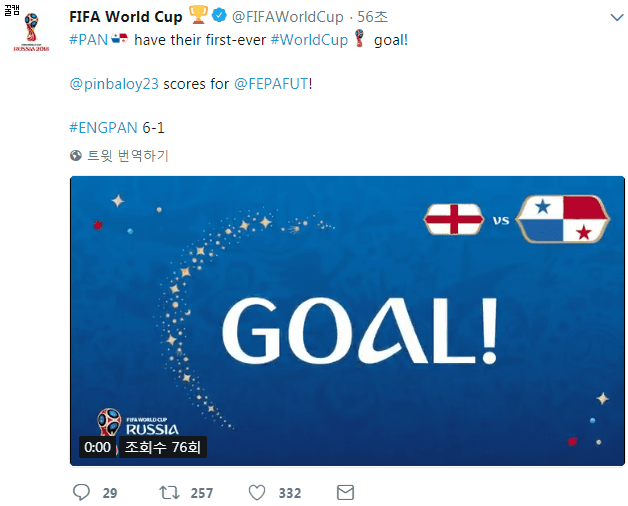Click the @FIFAWorldCup handle
The width and height of the screenshot is (628, 506).
click(287, 17)
